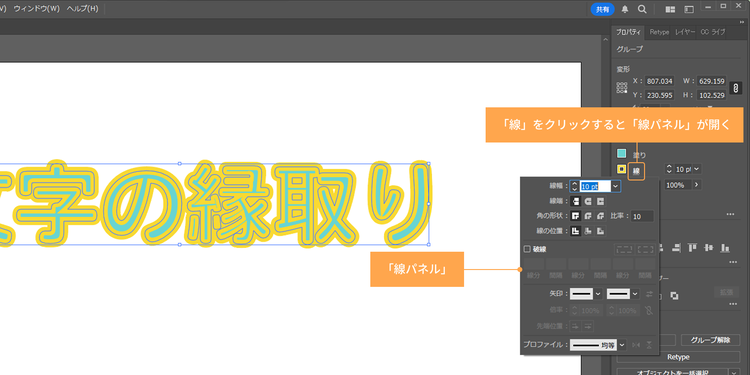
Task: Click the W width field 629.159
Action: 711,81
